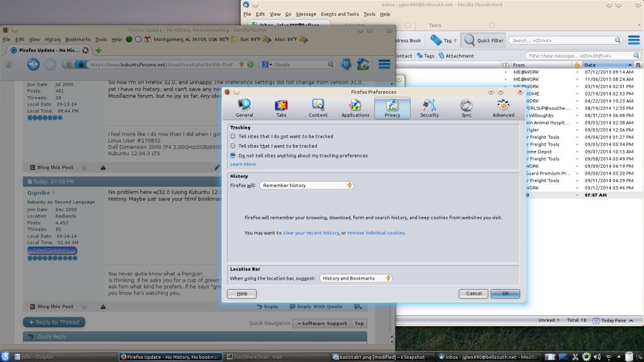Image resolution: width=644 pixels, height=362 pixels.
Task: Select 'I want to be tracked' option
Action: (x=233, y=146)
